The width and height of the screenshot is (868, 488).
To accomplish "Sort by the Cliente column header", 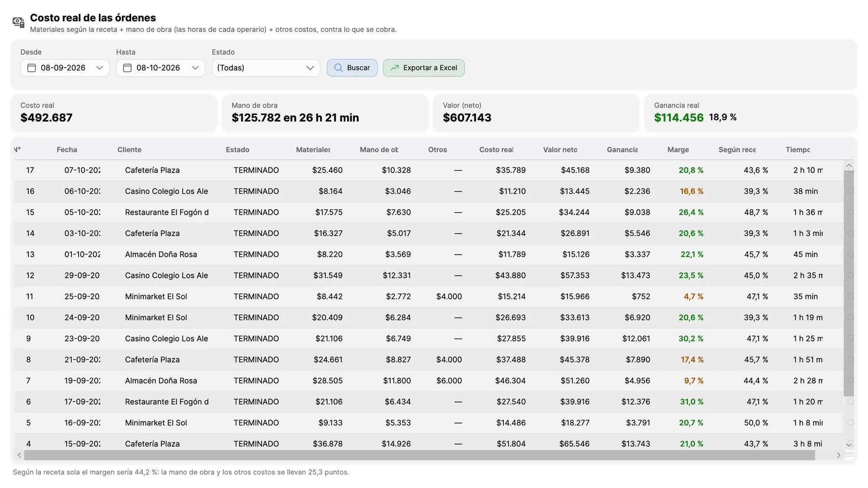I will (x=129, y=150).
